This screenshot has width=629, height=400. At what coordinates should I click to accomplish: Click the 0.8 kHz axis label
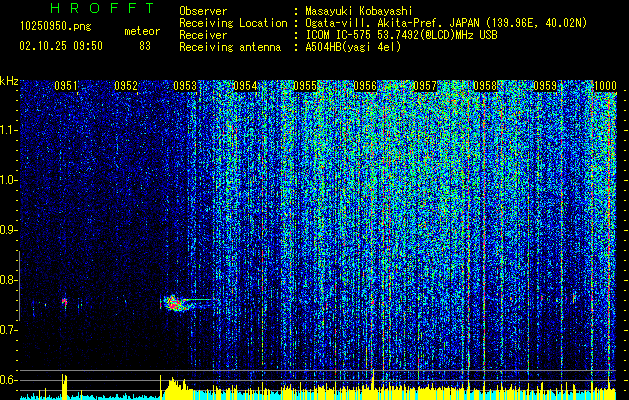click(x=9, y=280)
